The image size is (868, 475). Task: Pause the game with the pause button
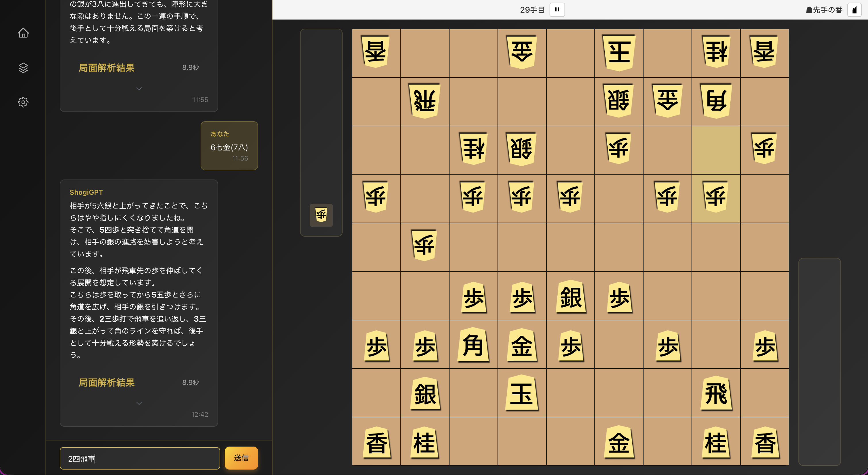[x=557, y=10]
